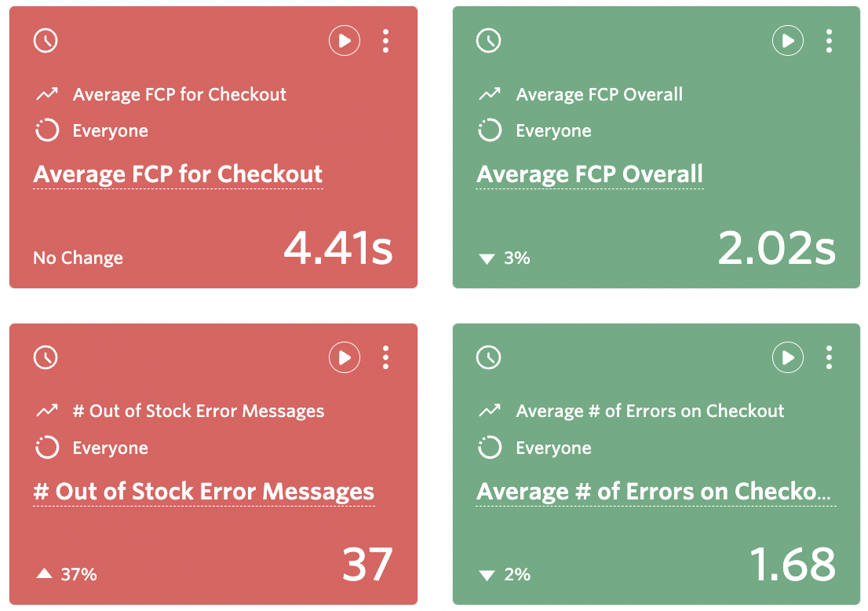Open the kebab menu on Average FCP for Checkout card
Viewport: 868px width, 611px height.
point(386,41)
